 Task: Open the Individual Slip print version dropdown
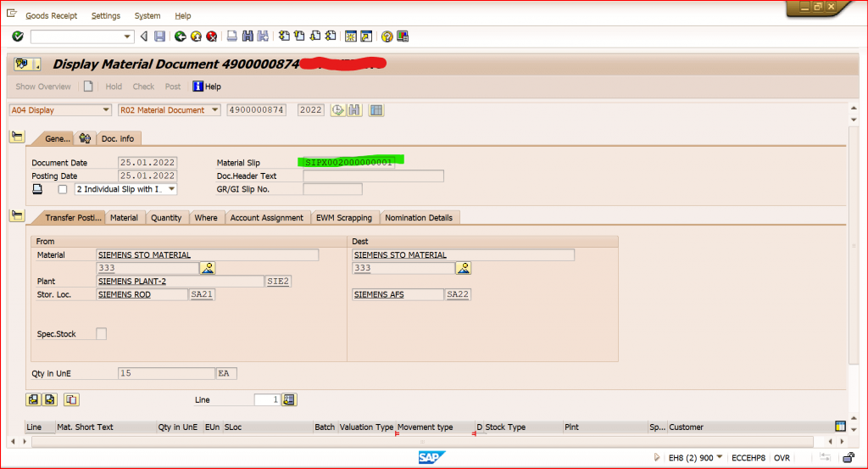pos(171,189)
